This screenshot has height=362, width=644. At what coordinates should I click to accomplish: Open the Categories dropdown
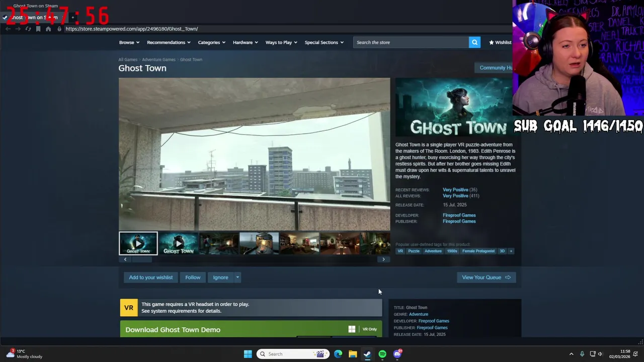click(211, 42)
